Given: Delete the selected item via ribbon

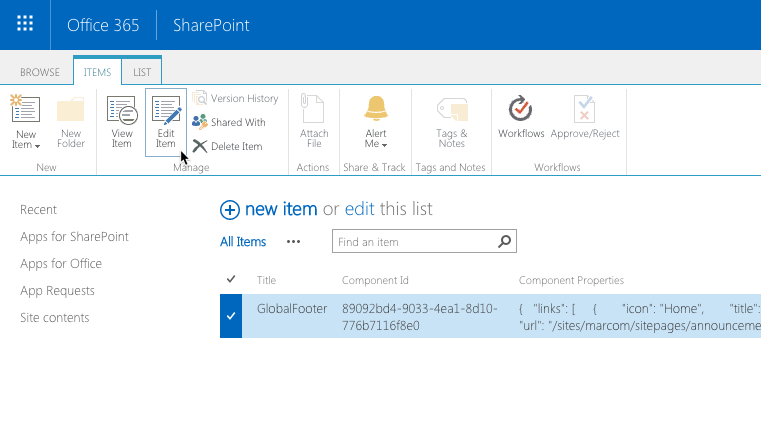Looking at the screenshot, I should coord(228,146).
